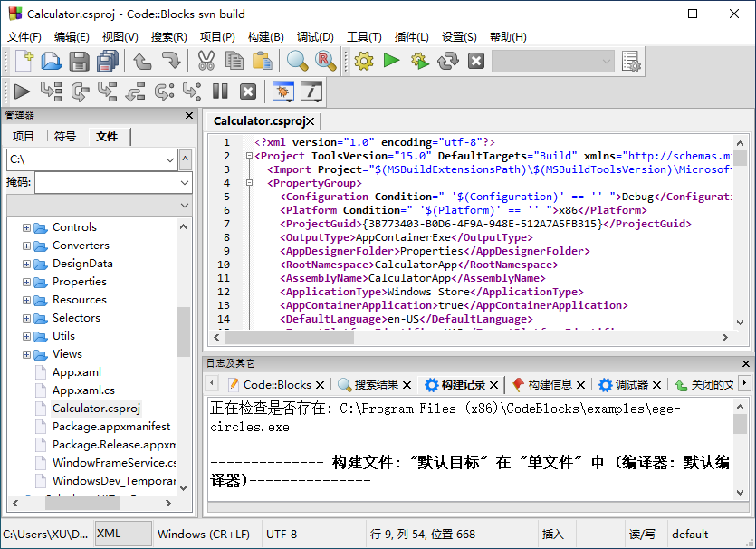This screenshot has width=756, height=549.
Task: Close the Calculator.csproj editor tab
Action: pos(311,121)
